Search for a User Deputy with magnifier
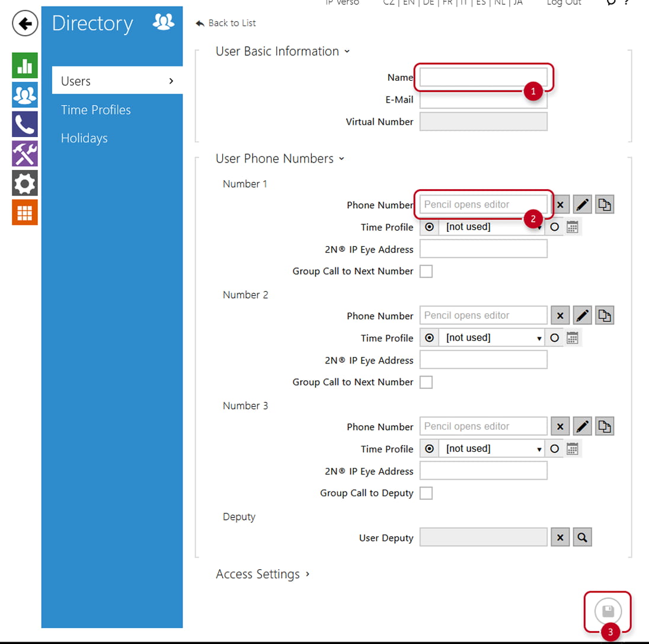 (x=583, y=538)
